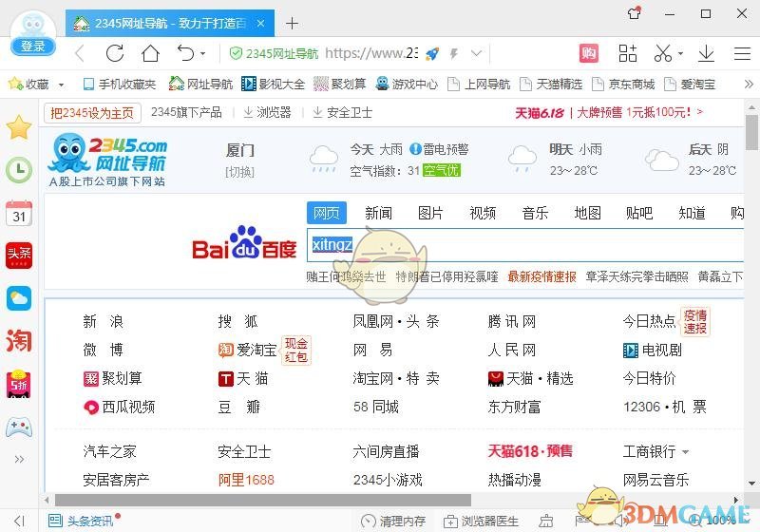This screenshot has height=532, width=760.
Task: Click the scissors screenshot tool
Action: click(x=662, y=53)
